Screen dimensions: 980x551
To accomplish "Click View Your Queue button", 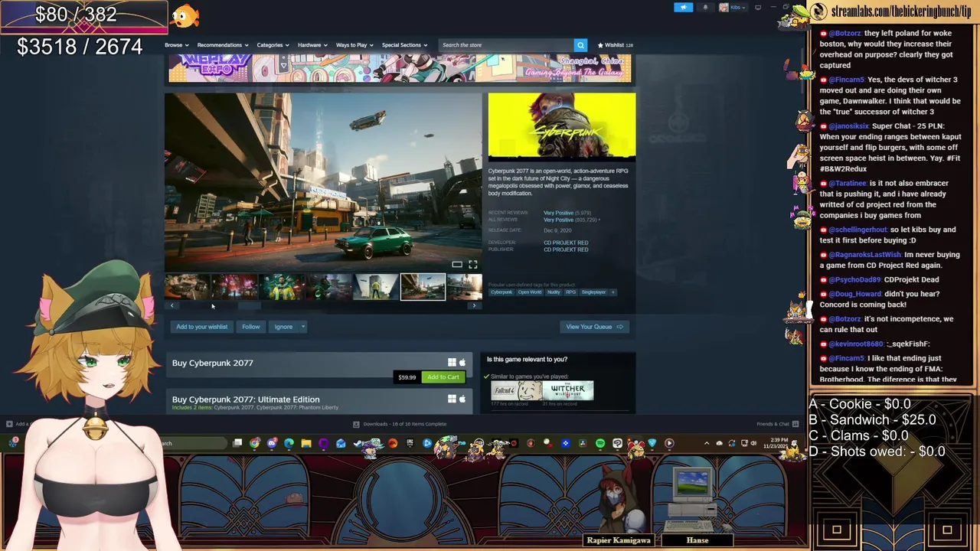I will [x=594, y=327].
